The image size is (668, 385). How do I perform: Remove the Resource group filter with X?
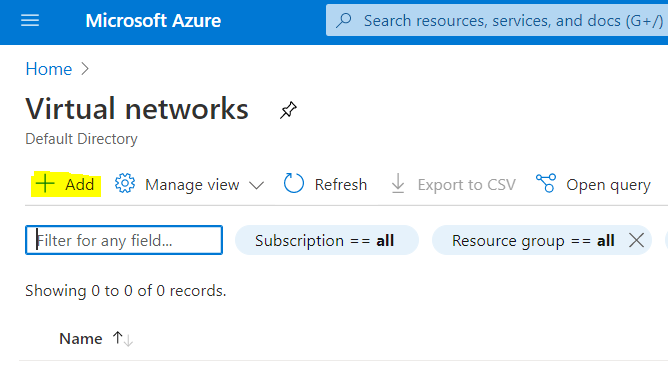pyautogui.click(x=636, y=240)
